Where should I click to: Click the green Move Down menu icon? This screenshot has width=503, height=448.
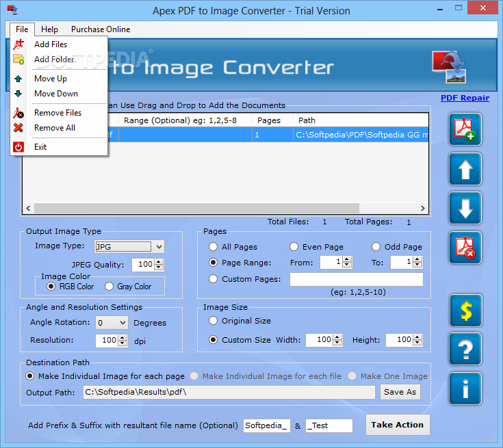click(x=18, y=94)
